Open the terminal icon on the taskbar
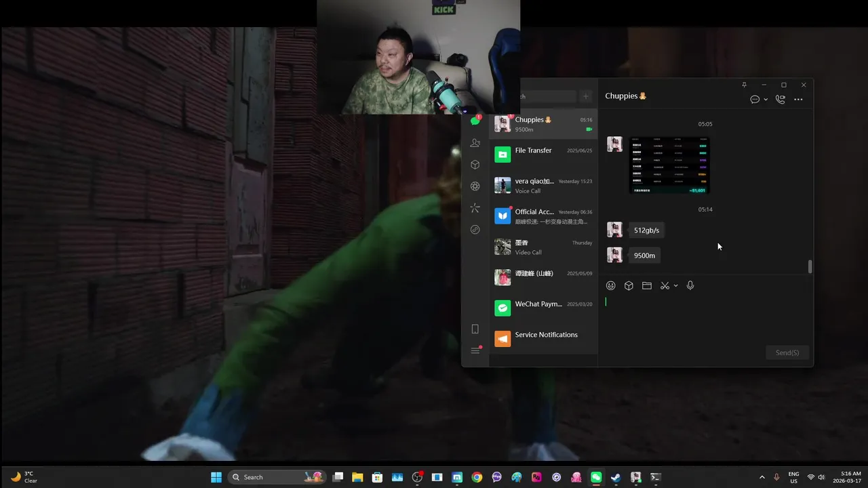The width and height of the screenshot is (868, 488). (656, 477)
